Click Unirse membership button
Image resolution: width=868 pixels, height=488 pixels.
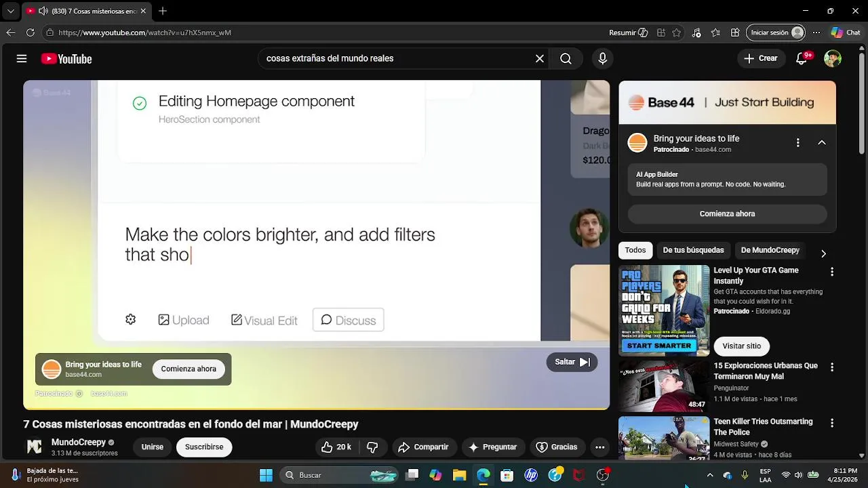click(x=153, y=447)
